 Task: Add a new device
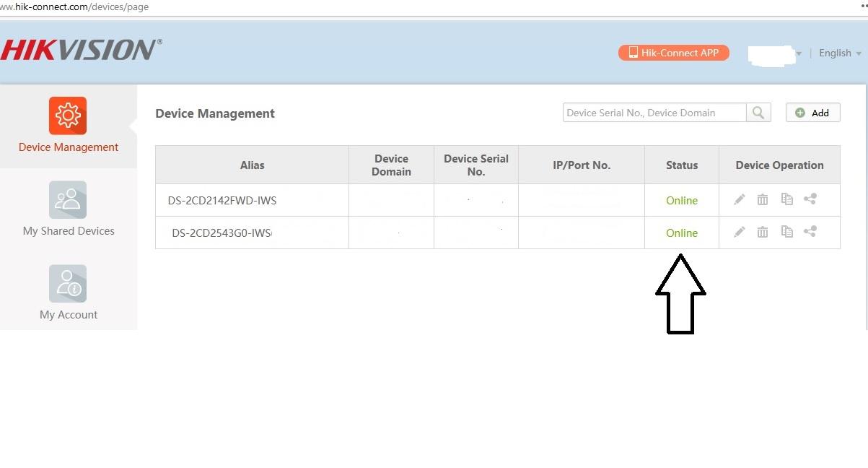(x=812, y=113)
